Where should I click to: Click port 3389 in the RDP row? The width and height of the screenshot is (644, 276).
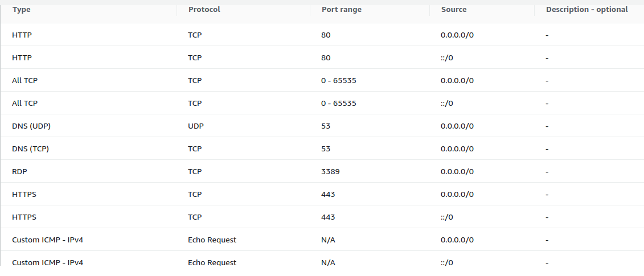tap(330, 171)
